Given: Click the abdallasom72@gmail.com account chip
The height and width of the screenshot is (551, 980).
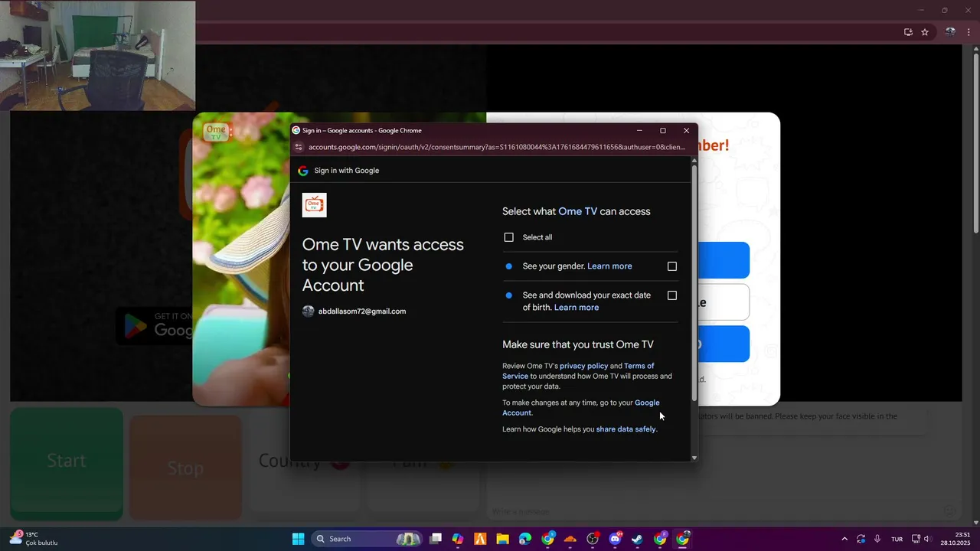Looking at the screenshot, I should click(354, 311).
